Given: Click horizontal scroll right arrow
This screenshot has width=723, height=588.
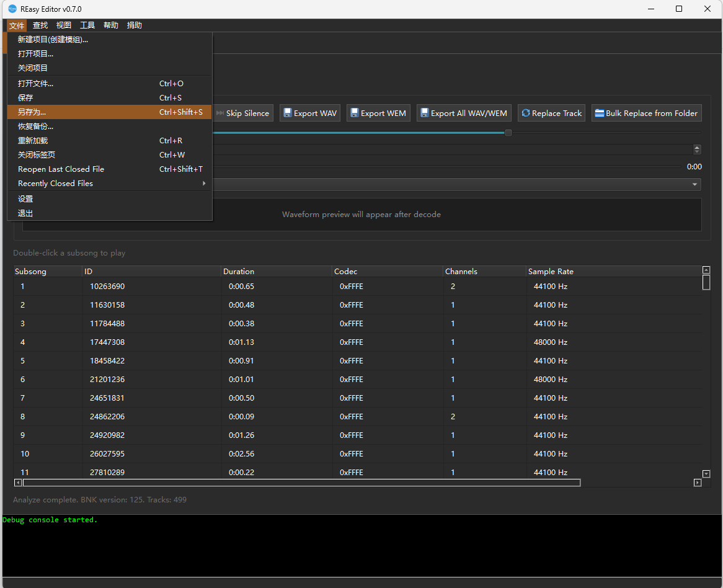Looking at the screenshot, I should coord(697,483).
